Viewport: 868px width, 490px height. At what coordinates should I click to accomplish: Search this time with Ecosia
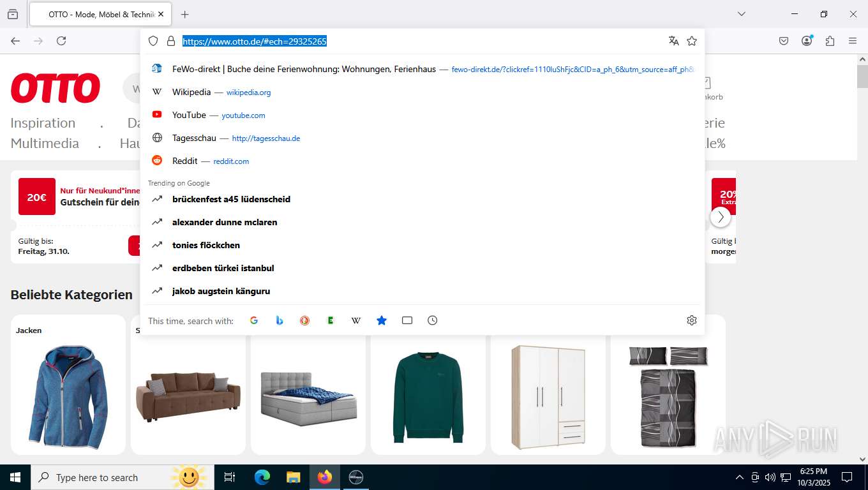[331, 320]
